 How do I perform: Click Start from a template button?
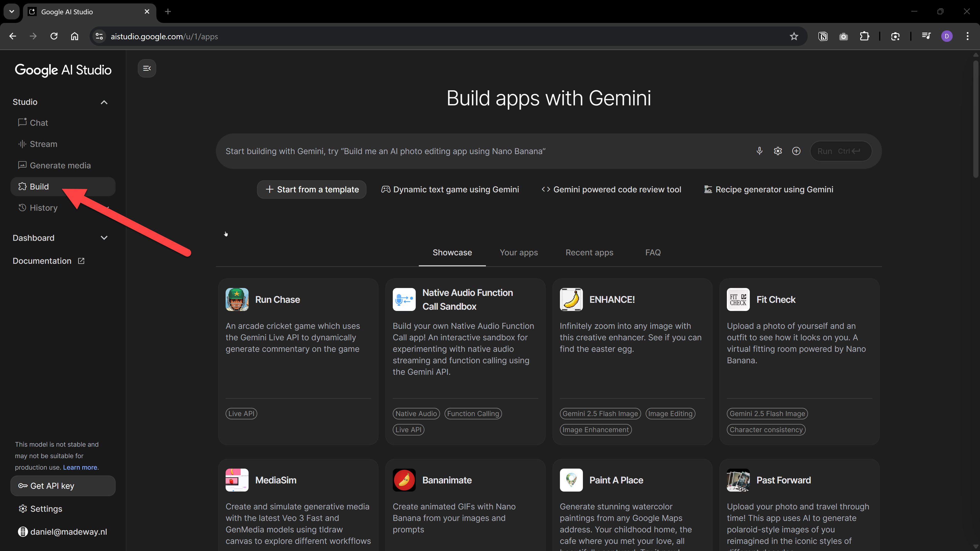coord(312,189)
